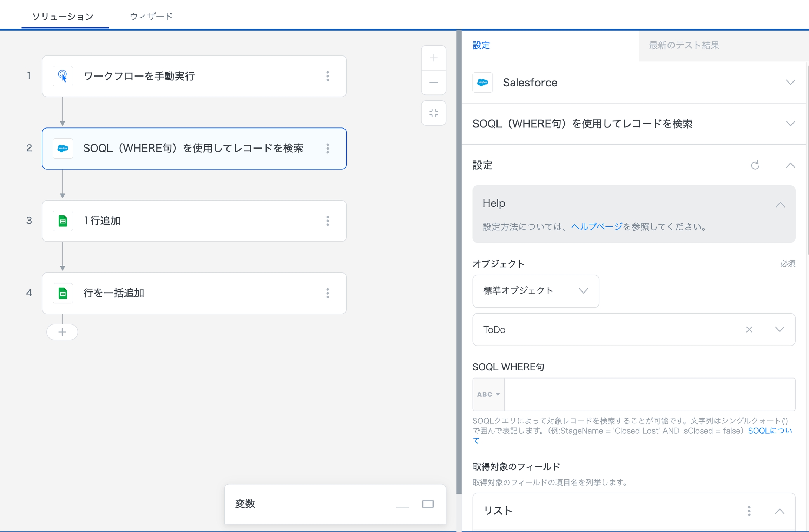The width and height of the screenshot is (809, 532).
Task: Open the ABC type selector dropdown
Action: [488, 394]
